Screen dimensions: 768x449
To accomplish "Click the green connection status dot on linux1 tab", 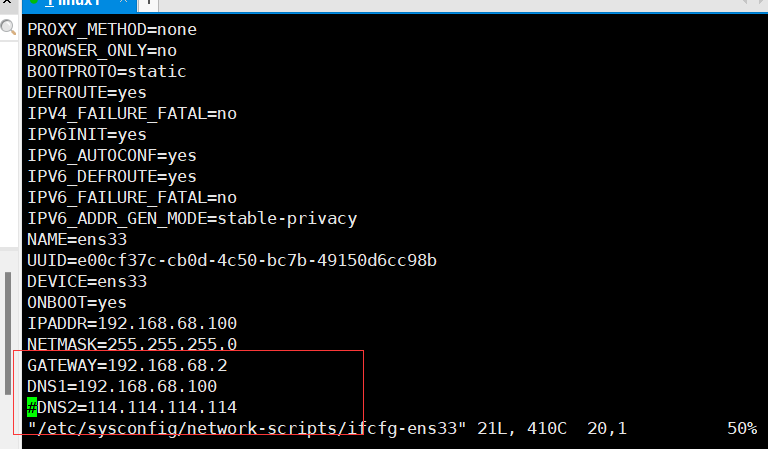I will click(35, 3).
